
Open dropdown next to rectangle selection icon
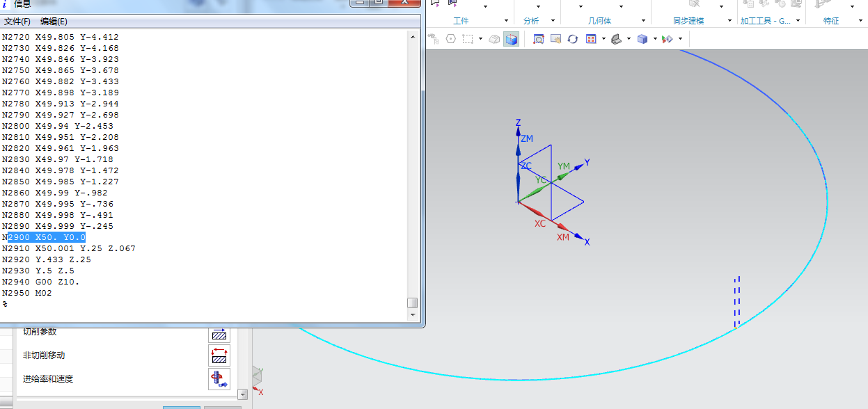[480, 39]
